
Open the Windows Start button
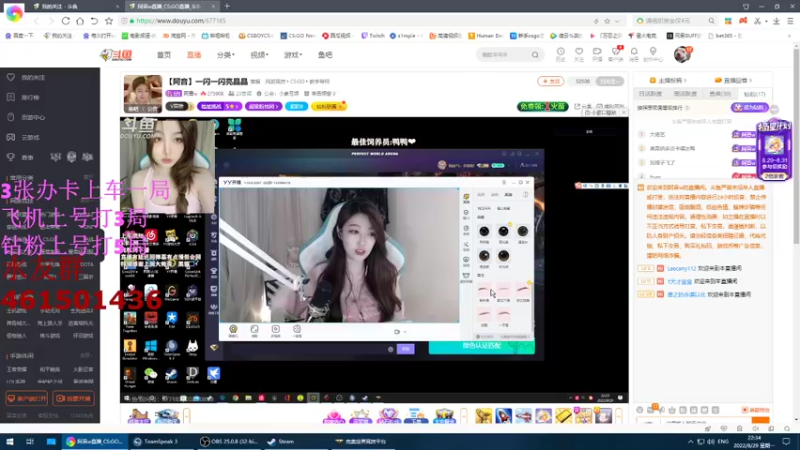click(9, 441)
